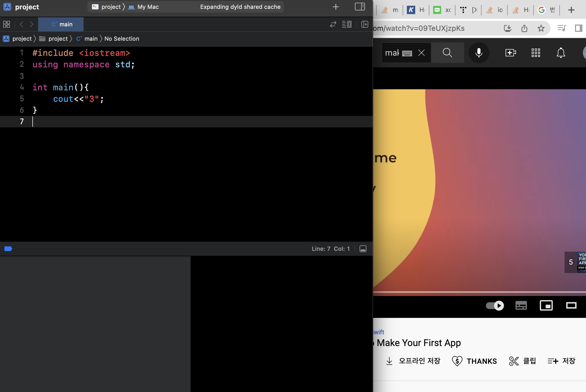
Task: Open main file in jump bar
Action: point(87,39)
